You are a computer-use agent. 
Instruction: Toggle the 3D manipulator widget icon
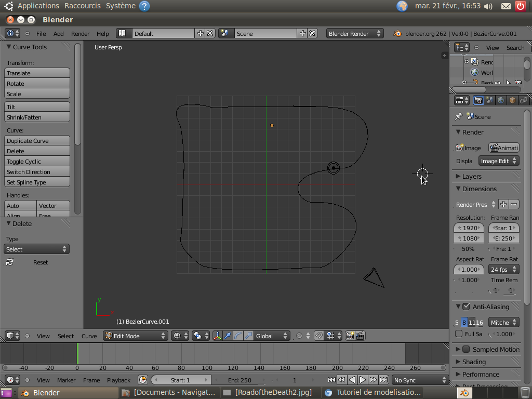click(218, 336)
